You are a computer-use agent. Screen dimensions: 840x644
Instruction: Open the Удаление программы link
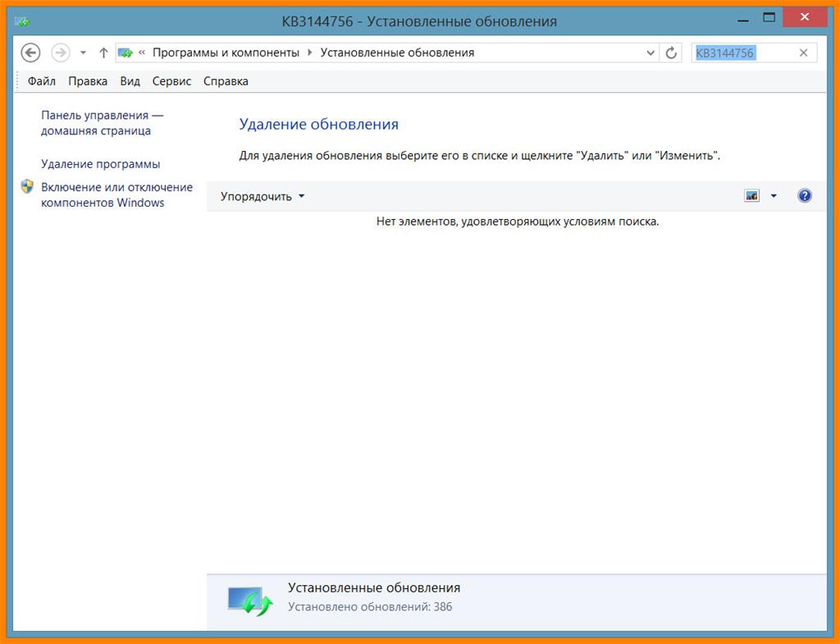coord(100,164)
